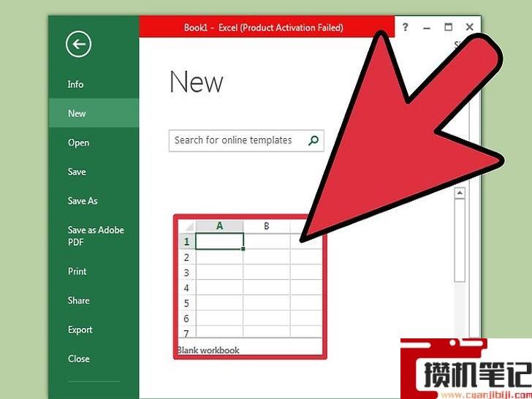Open the Save As page
Viewport: 532px width, 399px height.
(x=83, y=201)
